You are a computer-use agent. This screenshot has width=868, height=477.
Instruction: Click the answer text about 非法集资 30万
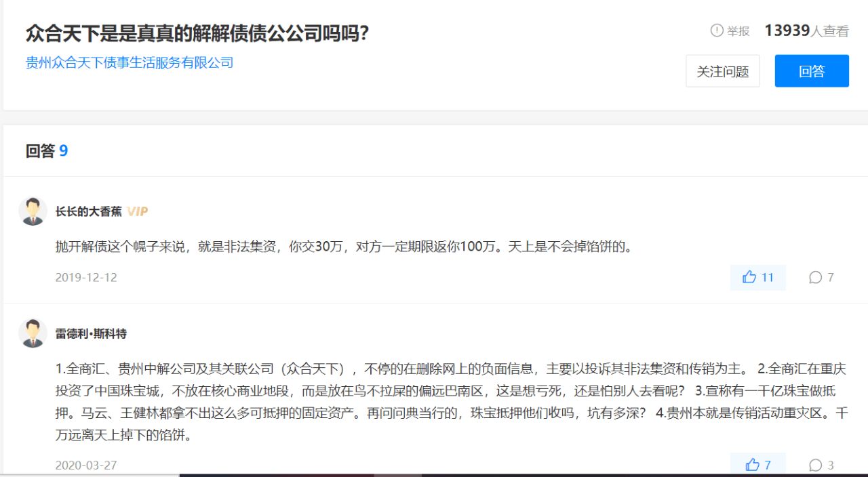(x=346, y=247)
